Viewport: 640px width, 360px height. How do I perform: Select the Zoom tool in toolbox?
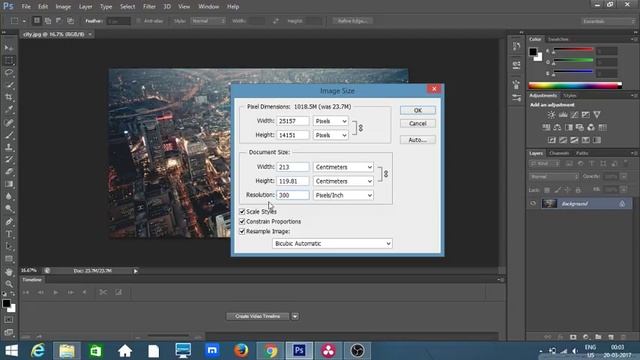click(x=9, y=284)
